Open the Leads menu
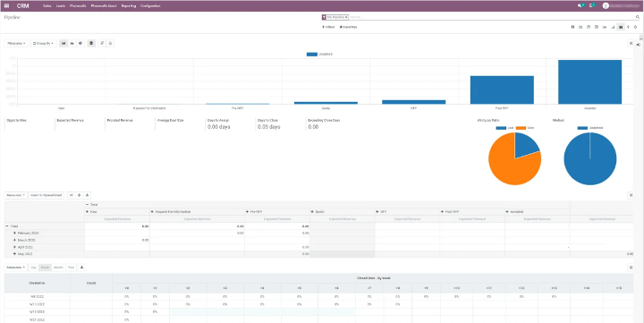Image resolution: width=644 pixels, height=323 pixels. click(x=61, y=5)
